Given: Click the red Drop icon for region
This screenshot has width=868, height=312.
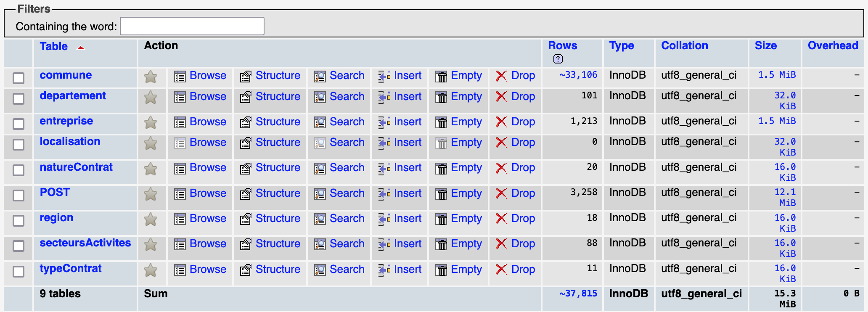Looking at the screenshot, I should tap(501, 219).
